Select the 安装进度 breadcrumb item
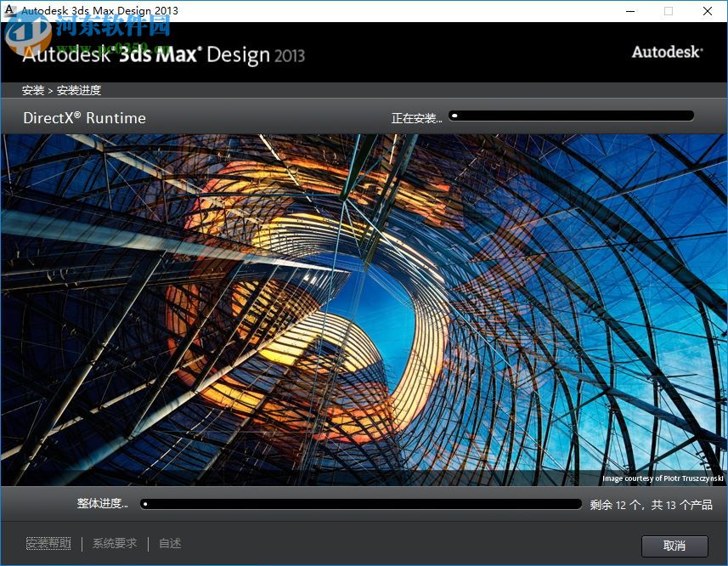The image size is (728, 566). click(x=77, y=90)
